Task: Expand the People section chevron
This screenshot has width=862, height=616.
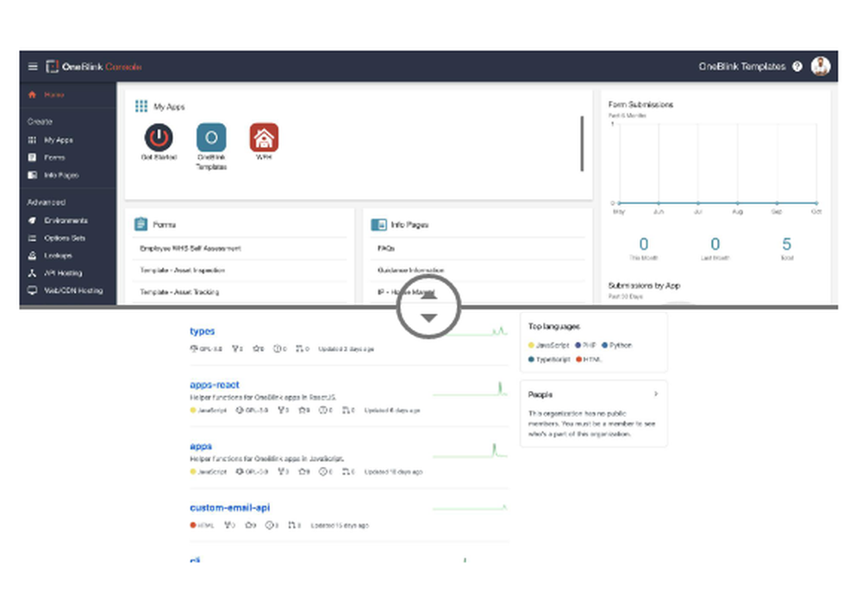Action: pyautogui.click(x=656, y=394)
